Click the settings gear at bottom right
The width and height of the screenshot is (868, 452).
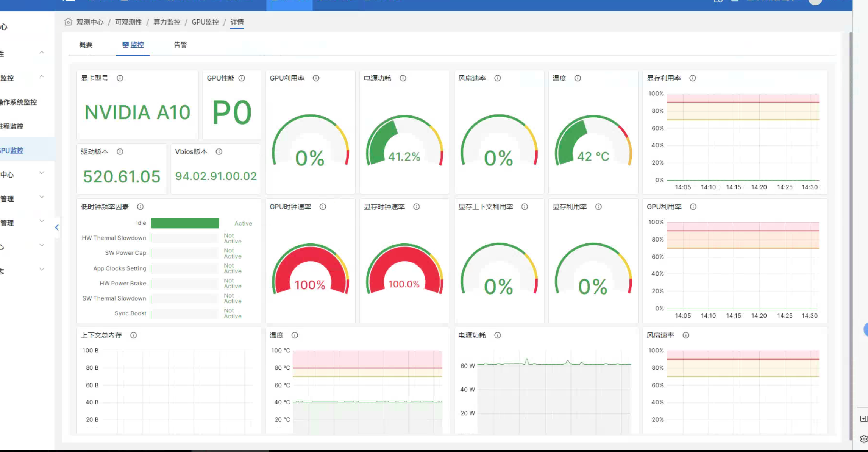point(863,439)
